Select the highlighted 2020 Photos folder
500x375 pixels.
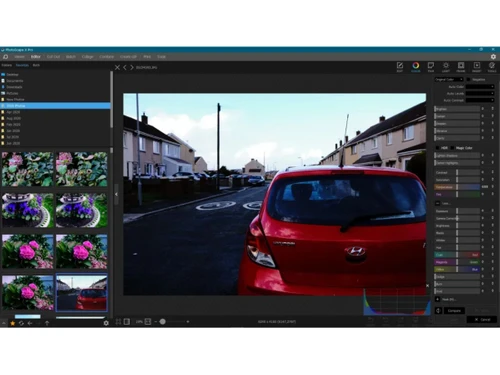point(55,106)
